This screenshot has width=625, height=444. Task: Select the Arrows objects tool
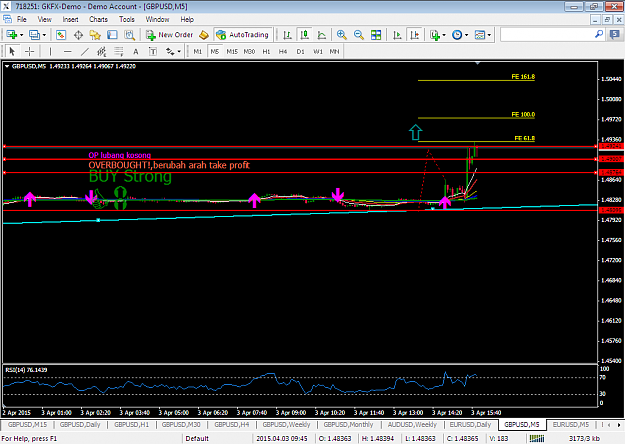(x=170, y=51)
